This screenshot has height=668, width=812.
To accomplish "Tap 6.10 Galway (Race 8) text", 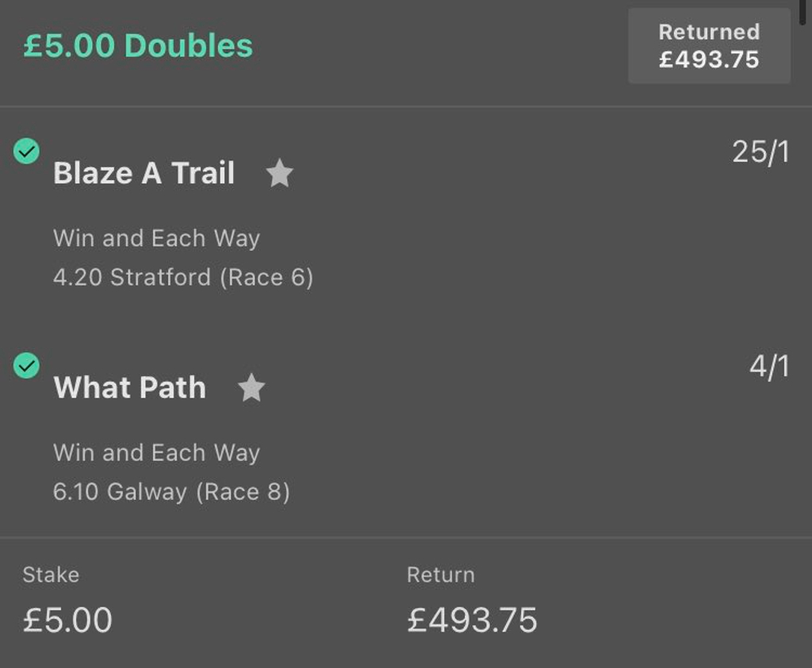I will pyautogui.click(x=171, y=492).
